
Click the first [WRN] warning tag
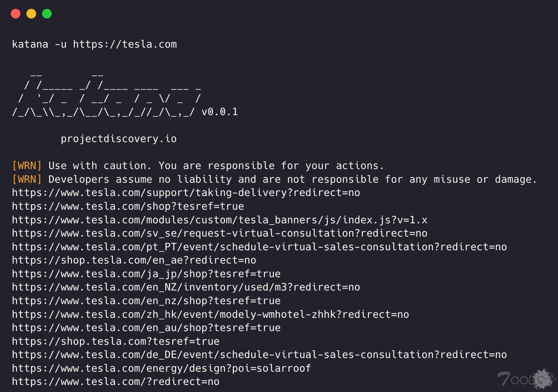pos(27,166)
